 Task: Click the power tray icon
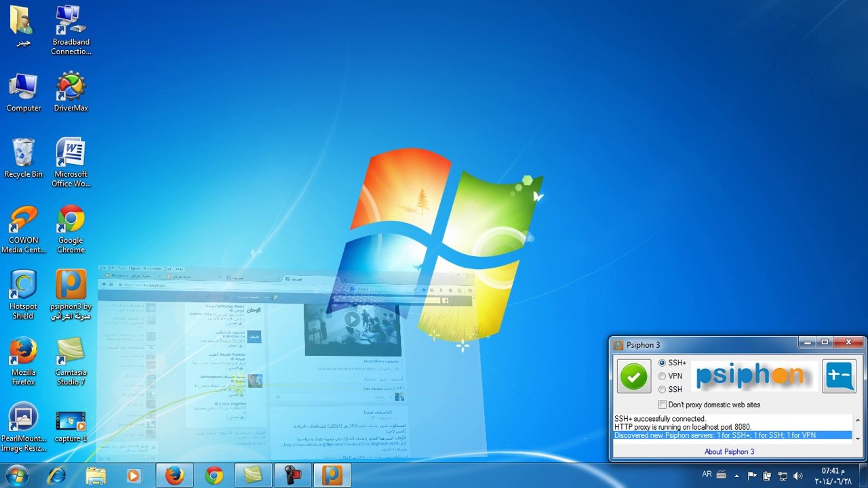pyautogui.click(x=767, y=476)
